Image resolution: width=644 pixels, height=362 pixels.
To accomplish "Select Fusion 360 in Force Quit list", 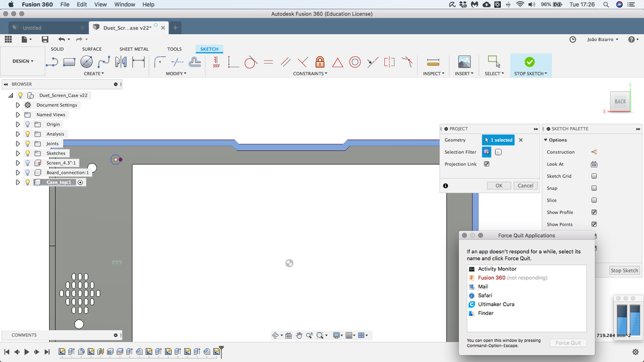I will coord(527,278).
